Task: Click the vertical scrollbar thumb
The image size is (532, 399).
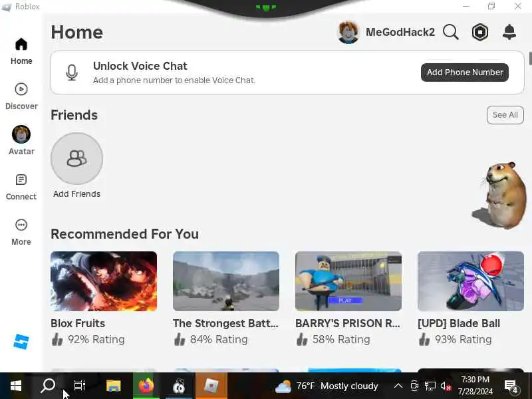Action: click(530, 59)
